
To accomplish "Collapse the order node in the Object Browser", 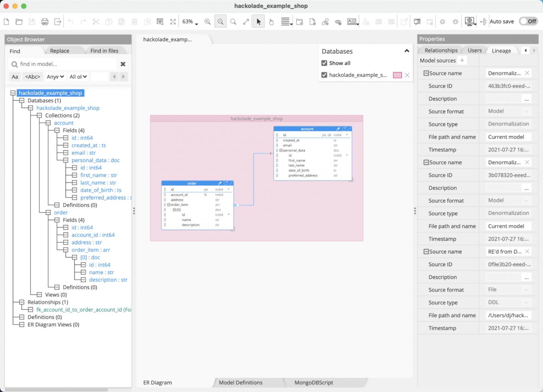I will (48, 212).
